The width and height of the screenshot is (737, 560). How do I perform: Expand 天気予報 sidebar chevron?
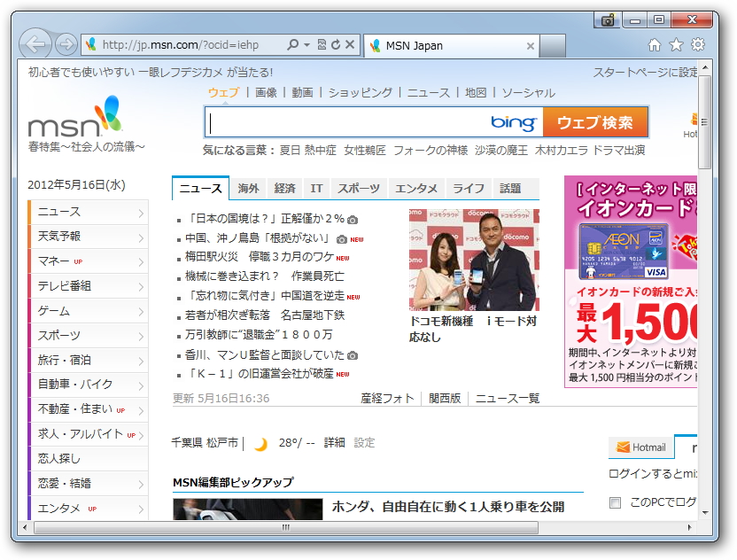141,237
